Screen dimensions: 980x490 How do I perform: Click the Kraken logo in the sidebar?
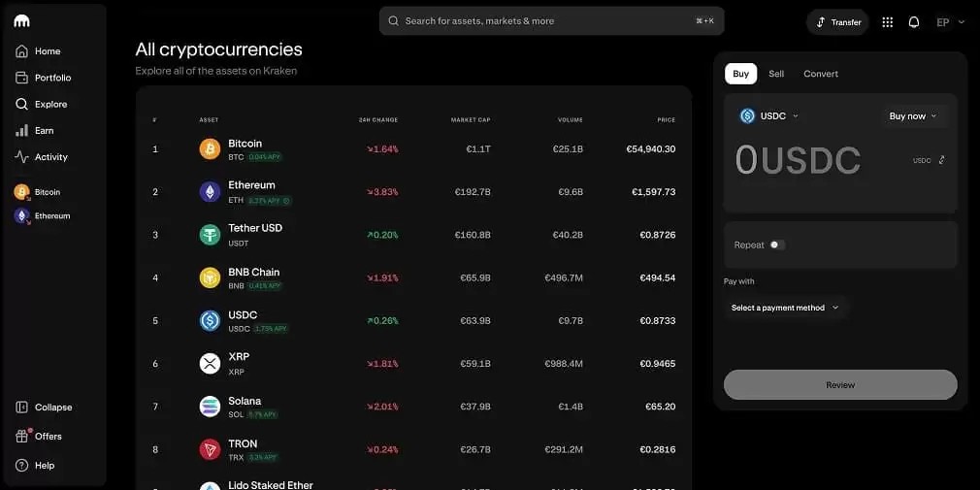pos(22,21)
